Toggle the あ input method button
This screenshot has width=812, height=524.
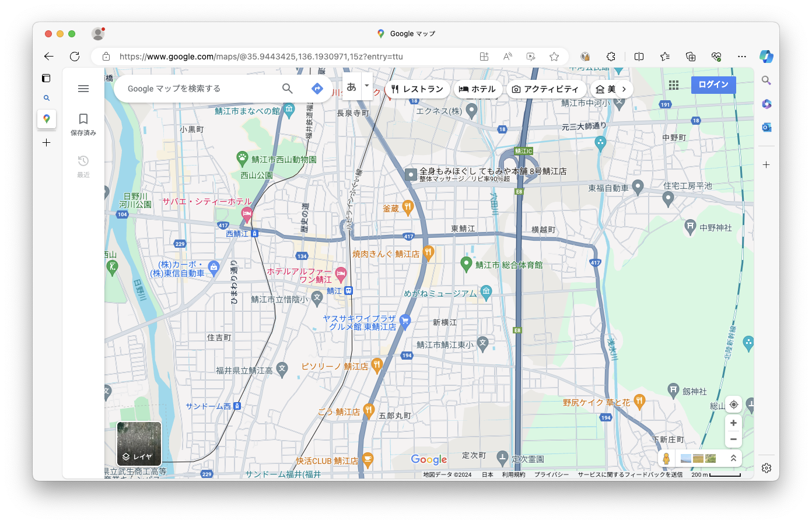tap(352, 87)
